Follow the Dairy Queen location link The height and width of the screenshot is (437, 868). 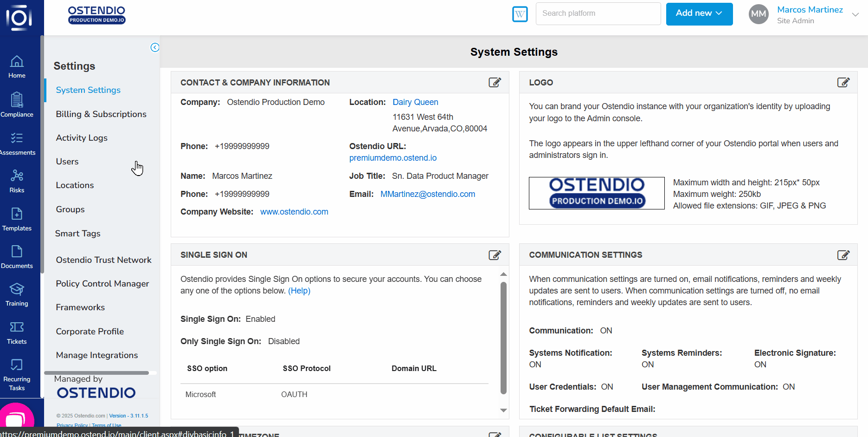pos(415,102)
